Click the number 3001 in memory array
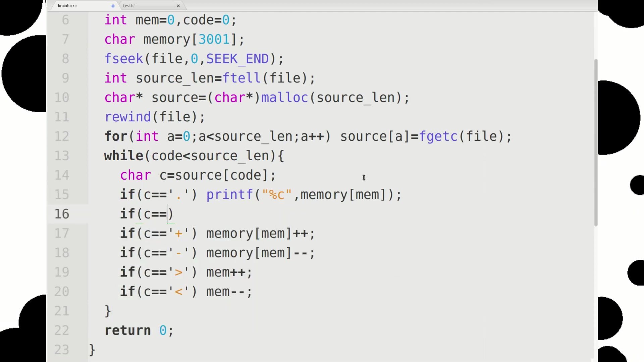The image size is (644, 362). (x=214, y=39)
